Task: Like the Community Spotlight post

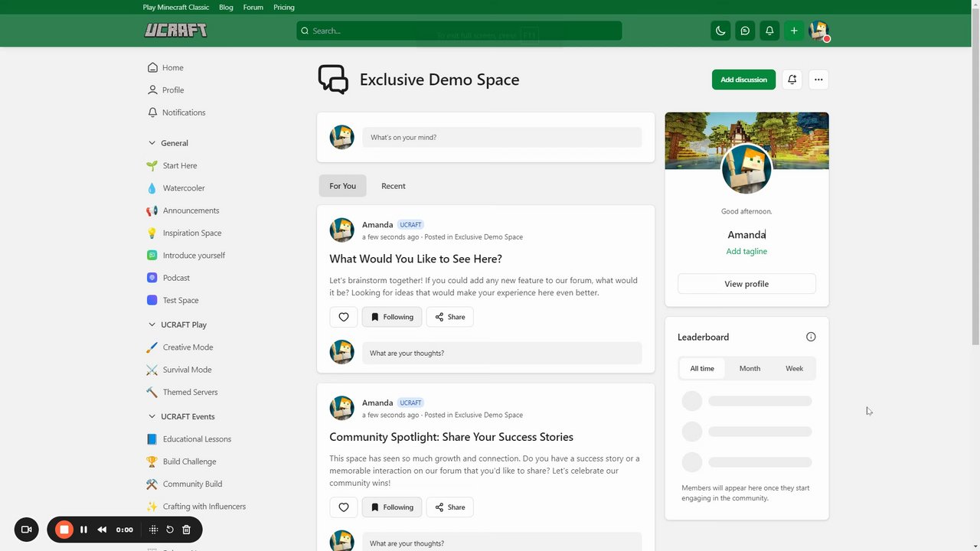Action: click(343, 507)
